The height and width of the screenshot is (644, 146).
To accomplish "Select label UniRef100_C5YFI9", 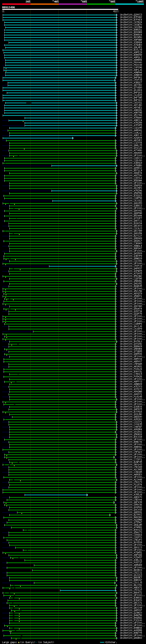I will tap(131, 266).
